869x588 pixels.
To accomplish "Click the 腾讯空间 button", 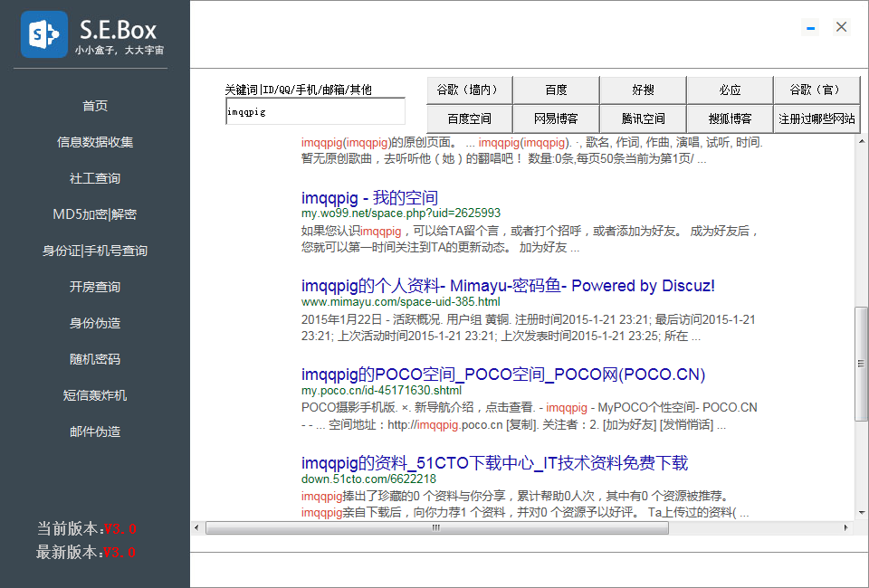I will [x=643, y=119].
